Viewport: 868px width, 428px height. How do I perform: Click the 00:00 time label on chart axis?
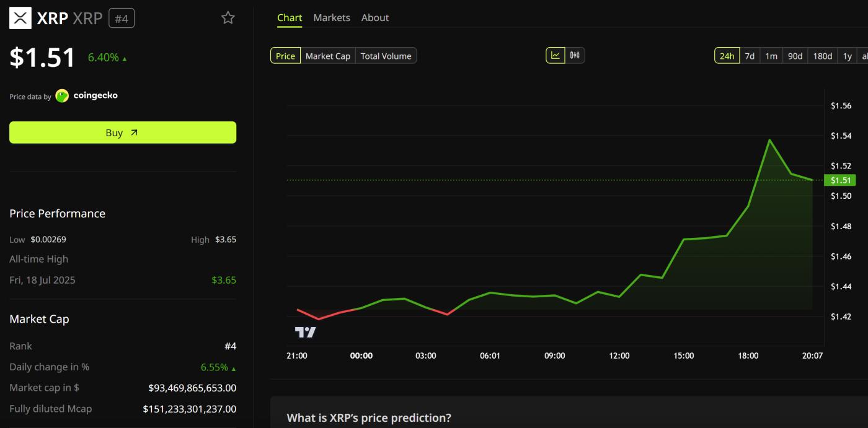[361, 356]
